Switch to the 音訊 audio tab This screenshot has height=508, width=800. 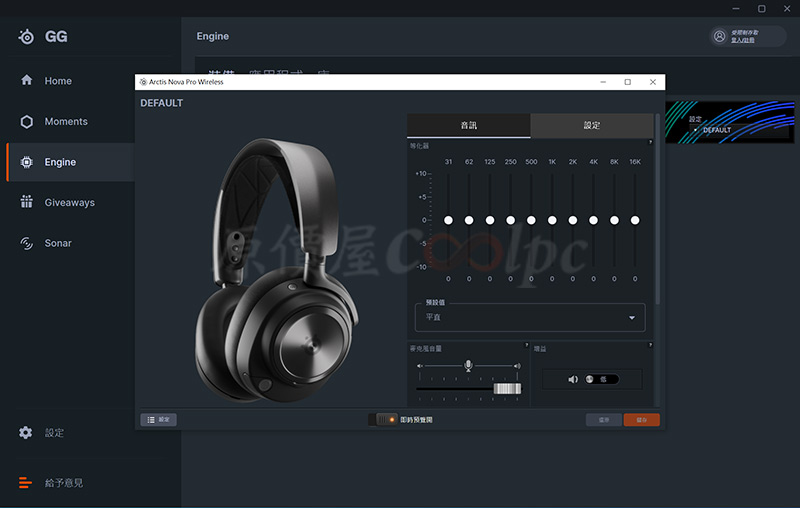468,125
